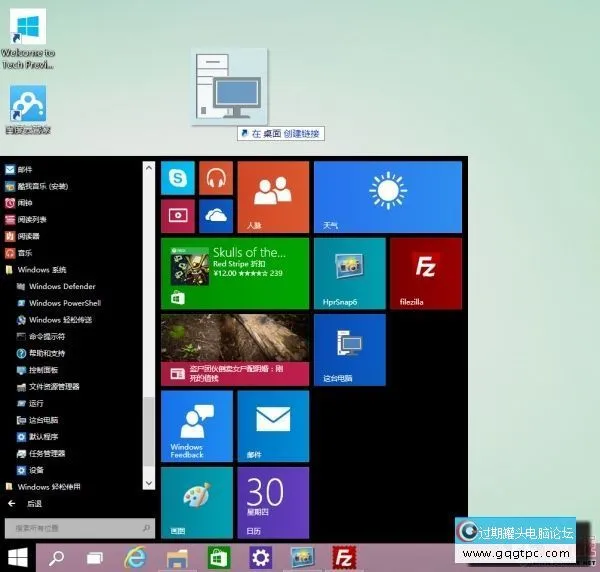Viewport: 600px width, 572px height.
Task: Open the filezilla tile
Action: pos(425,273)
